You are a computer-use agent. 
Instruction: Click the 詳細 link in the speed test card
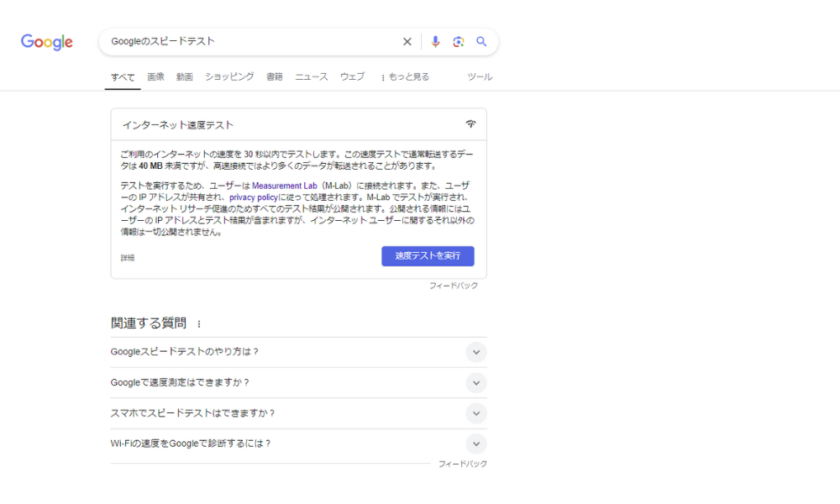128,258
